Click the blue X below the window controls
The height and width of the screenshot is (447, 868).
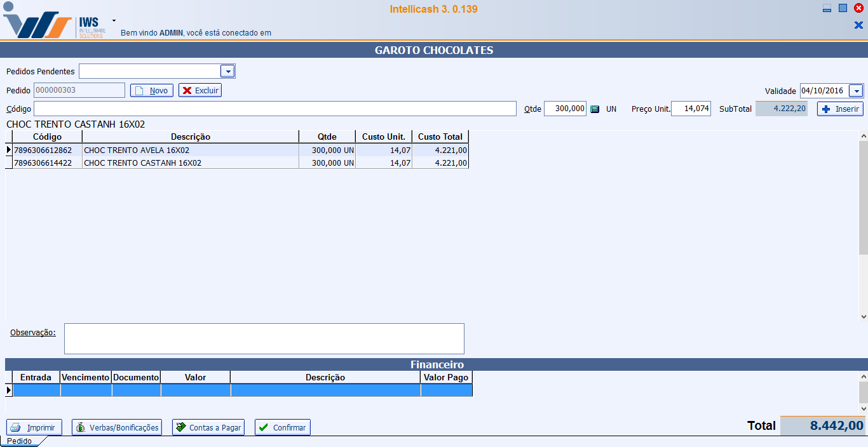(858, 25)
